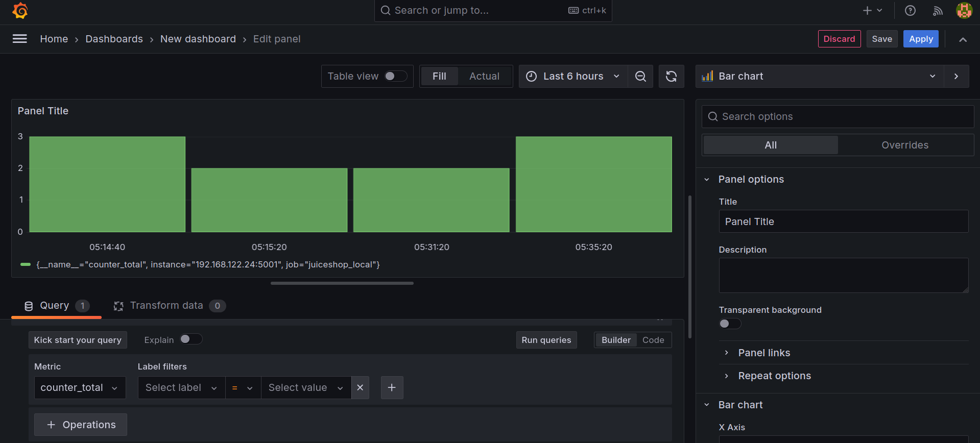
Task: Click the Save button
Action: [882, 39]
